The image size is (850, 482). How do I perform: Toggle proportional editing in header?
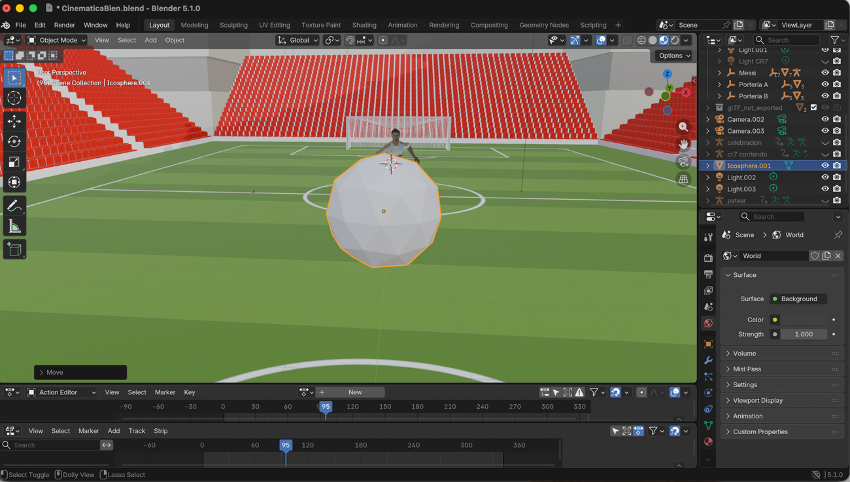(x=383, y=40)
